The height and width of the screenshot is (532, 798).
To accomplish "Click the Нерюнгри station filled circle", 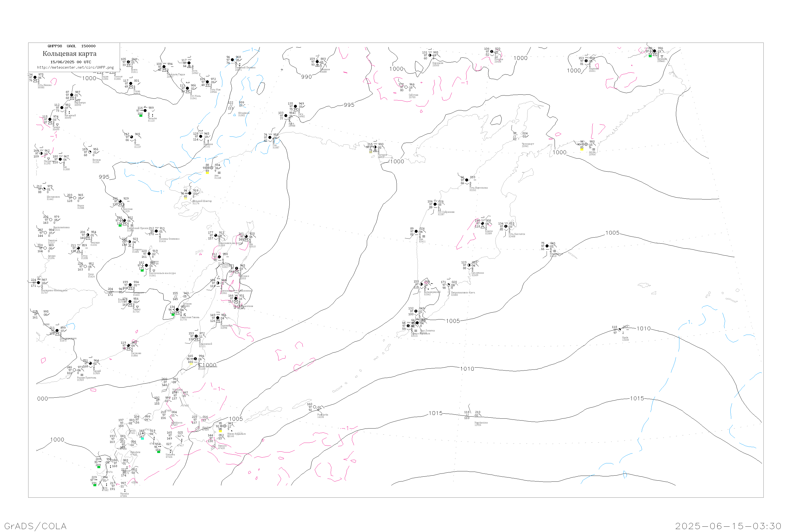I will 72,95.
